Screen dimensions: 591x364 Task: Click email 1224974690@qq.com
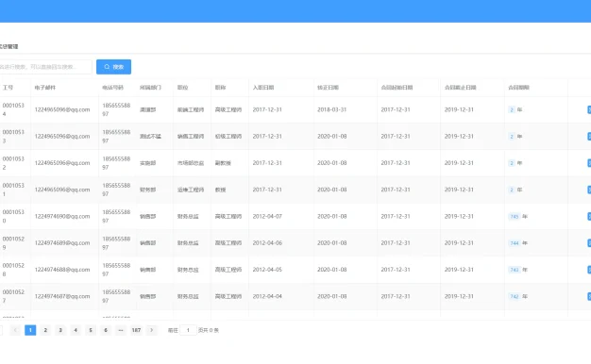click(x=62, y=217)
